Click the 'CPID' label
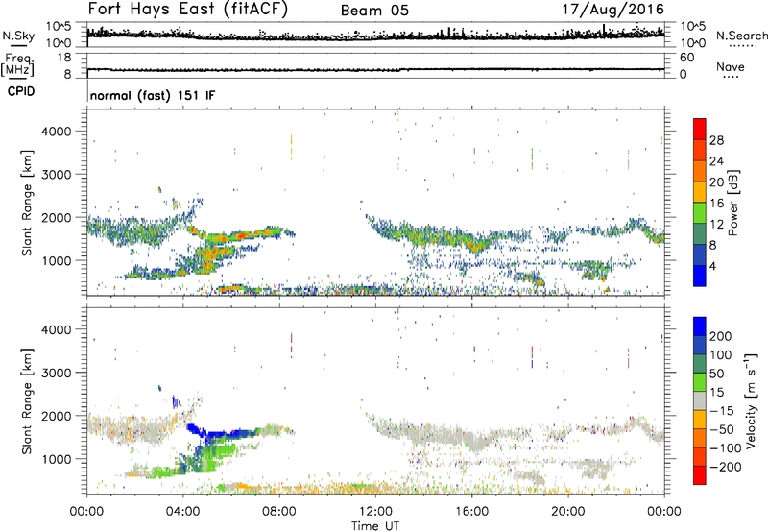This screenshot has width=768, height=532. pos(21,91)
